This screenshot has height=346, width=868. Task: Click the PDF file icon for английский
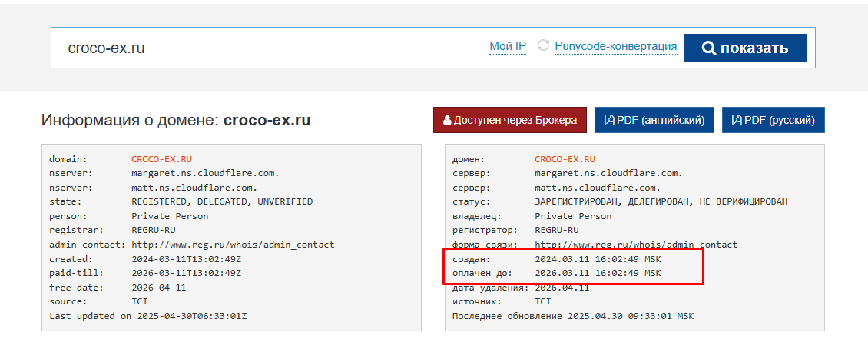pos(609,120)
